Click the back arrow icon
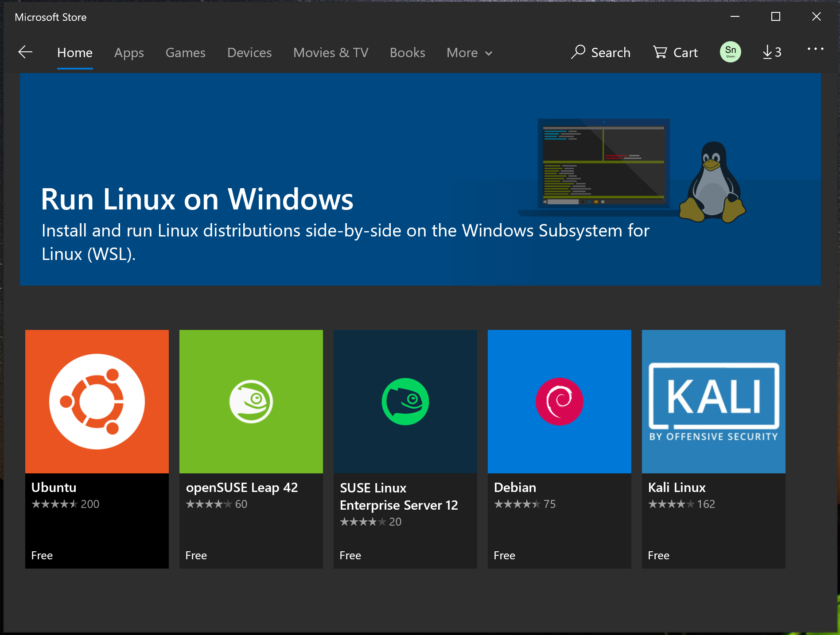This screenshot has width=840, height=635. [26, 52]
